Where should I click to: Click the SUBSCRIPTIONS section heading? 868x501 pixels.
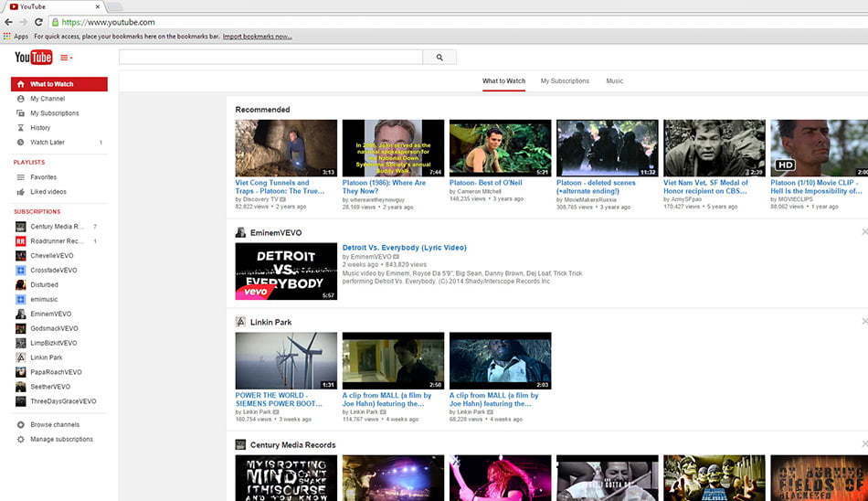[x=37, y=212]
